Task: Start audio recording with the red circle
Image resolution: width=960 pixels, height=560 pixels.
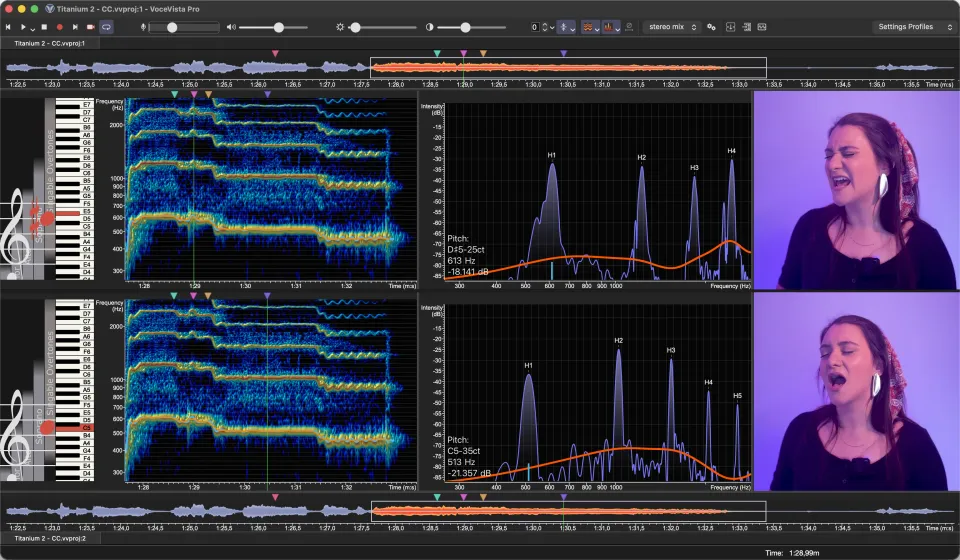Action: coord(59,27)
